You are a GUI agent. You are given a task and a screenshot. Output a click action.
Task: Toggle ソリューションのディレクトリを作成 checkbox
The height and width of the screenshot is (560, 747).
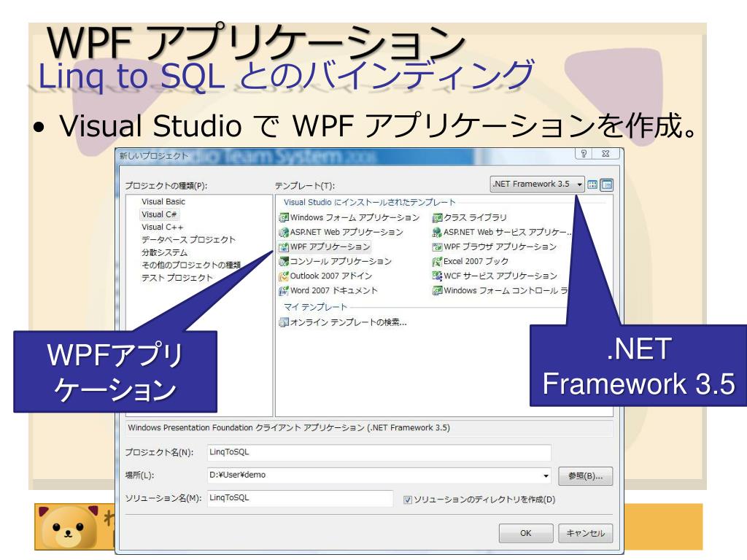(x=407, y=499)
